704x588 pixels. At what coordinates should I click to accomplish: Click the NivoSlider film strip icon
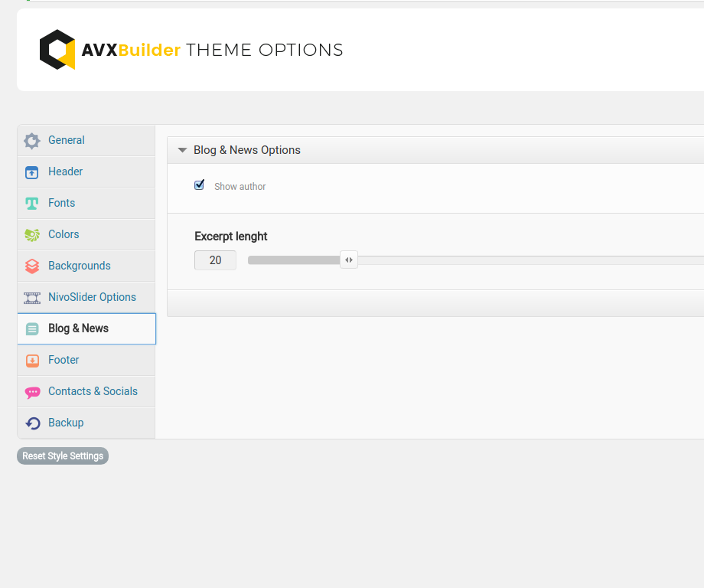click(x=31, y=298)
